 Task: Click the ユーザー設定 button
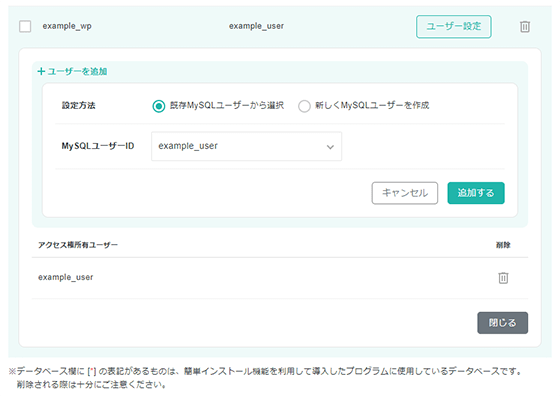tap(454, 26)
